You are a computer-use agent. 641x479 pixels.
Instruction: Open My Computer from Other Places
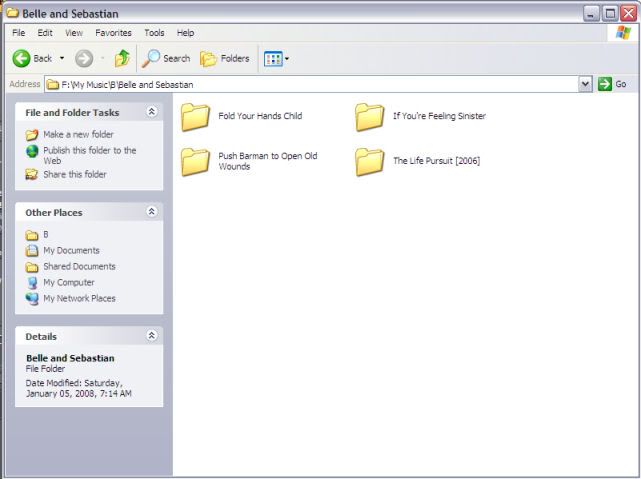pos(69,282)
